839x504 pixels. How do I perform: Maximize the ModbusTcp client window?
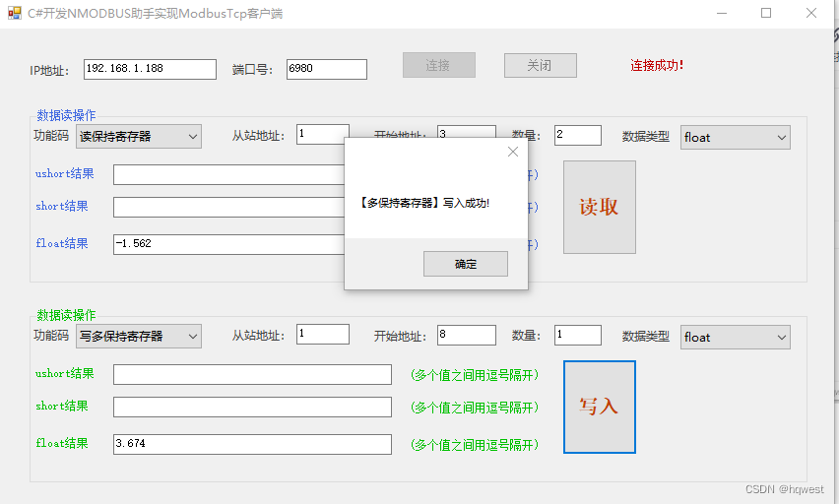coord(766,13)
